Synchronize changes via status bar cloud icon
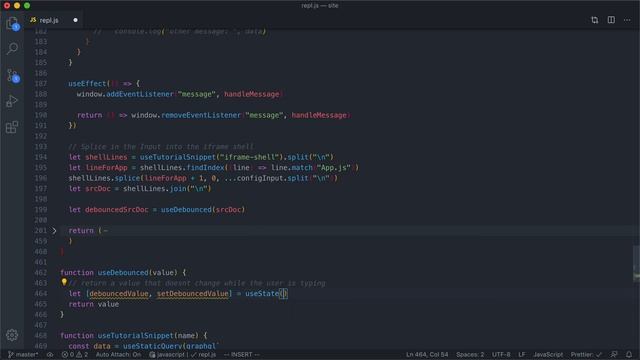 (x=50, y=355)
